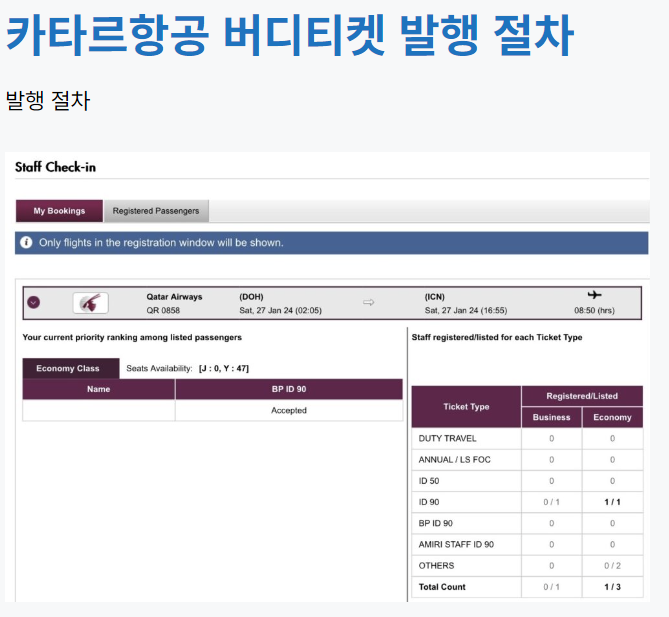Click the Economy column header
Viewport: 669px width, 617px height.
coord(612,417)
